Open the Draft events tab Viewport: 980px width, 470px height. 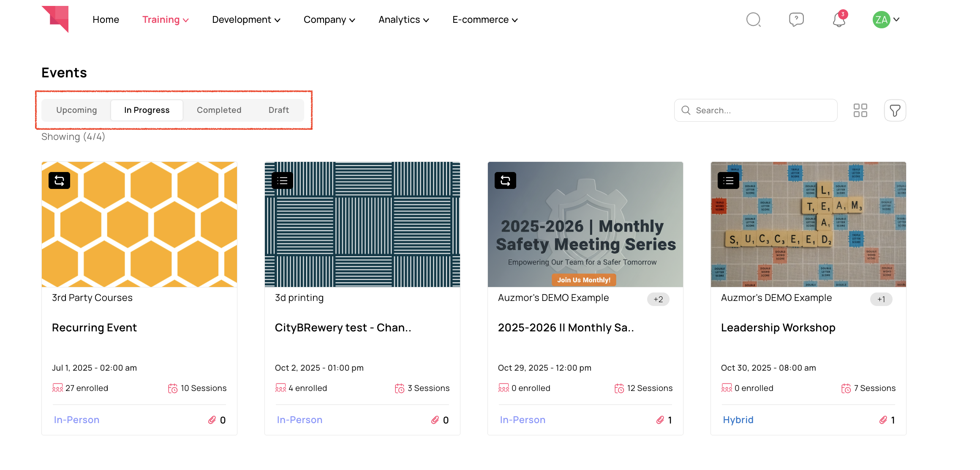(278, 110)
